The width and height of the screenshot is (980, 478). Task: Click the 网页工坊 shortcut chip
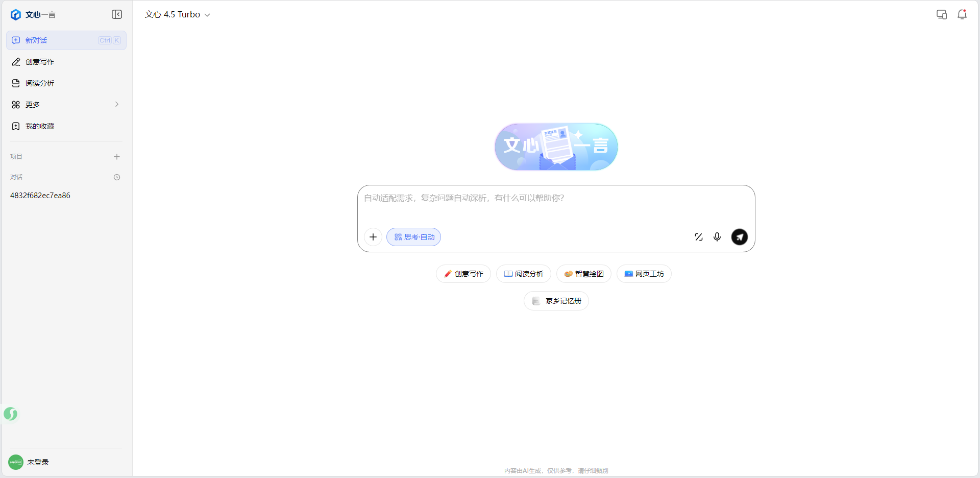644,274
